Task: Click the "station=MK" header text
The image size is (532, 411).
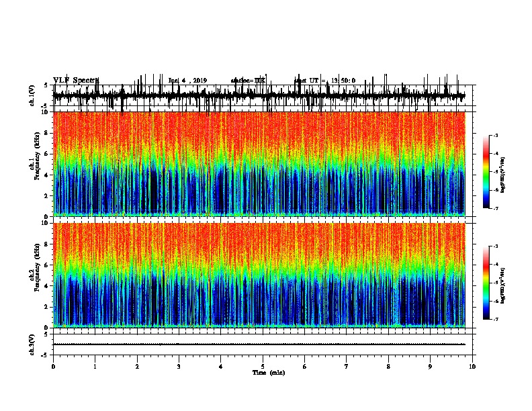Action: pyautogui.click(x=248, y=81)
